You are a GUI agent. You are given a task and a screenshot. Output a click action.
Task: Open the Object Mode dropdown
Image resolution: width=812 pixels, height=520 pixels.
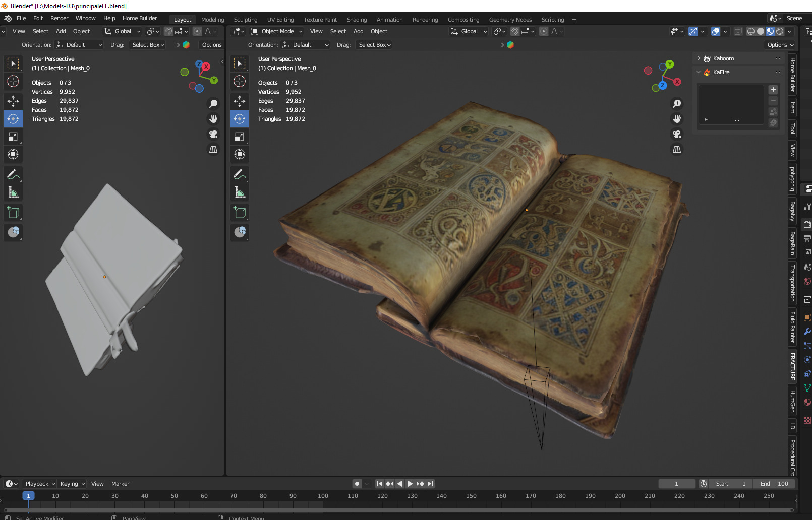pyautogui.click(x=277, y=31)
